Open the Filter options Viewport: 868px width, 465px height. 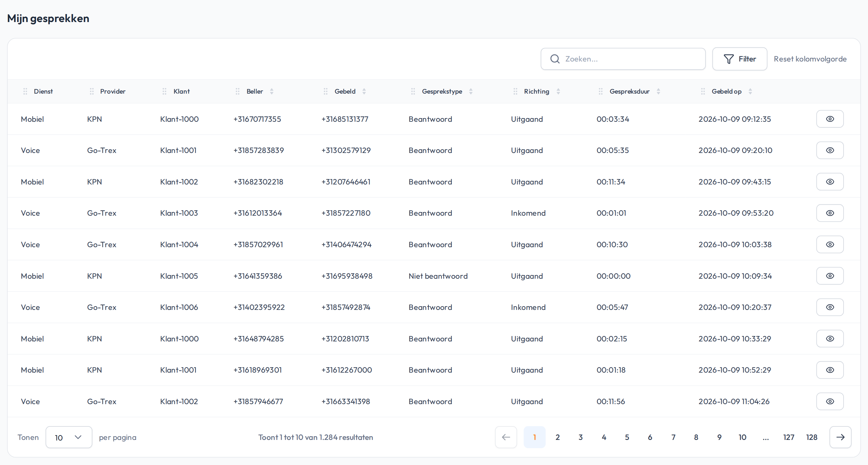740,59
